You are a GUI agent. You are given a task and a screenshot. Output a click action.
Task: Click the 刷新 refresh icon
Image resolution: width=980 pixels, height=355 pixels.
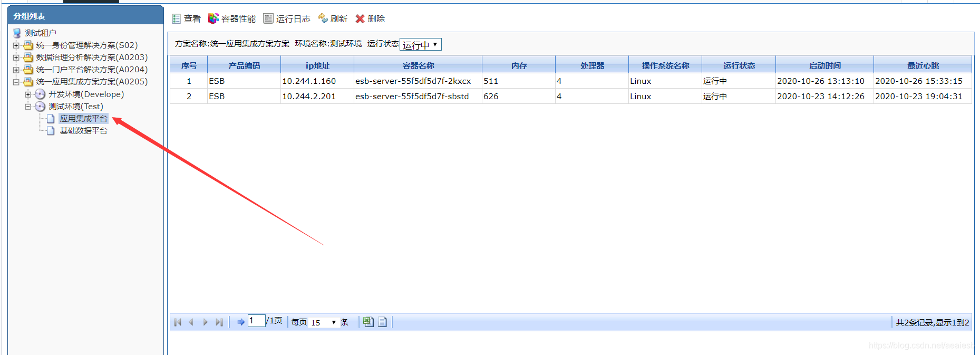tap(323, 18)
